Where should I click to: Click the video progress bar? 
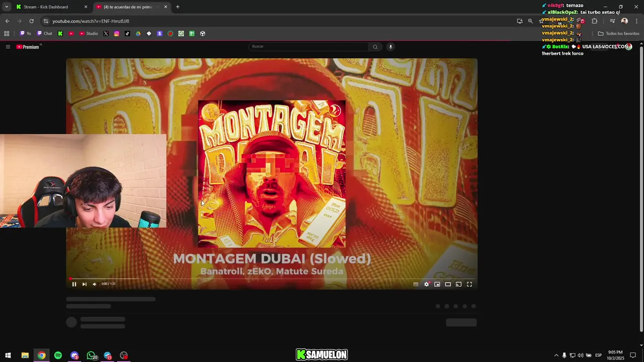pos(272,278)
